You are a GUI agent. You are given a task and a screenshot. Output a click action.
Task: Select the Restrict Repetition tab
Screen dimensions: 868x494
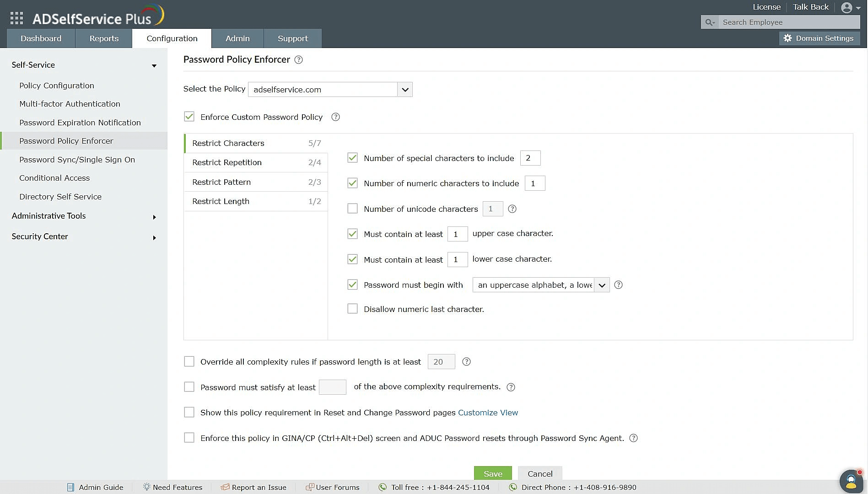coord(227,162)
